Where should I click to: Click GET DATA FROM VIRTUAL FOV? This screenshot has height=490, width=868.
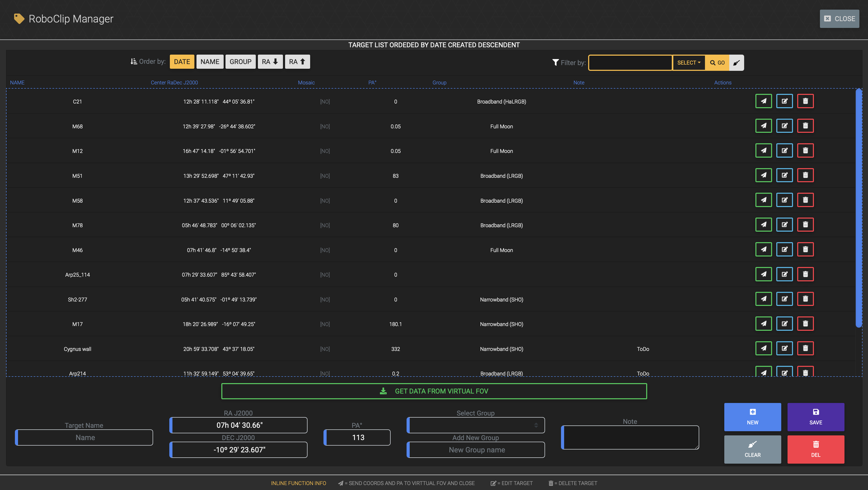tap(434, 391)
